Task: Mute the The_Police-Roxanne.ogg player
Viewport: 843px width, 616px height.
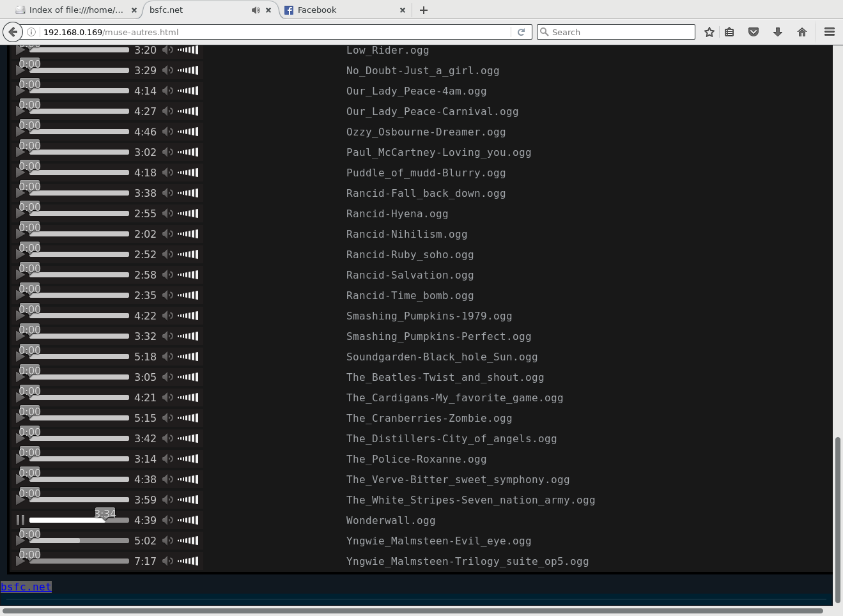Action: 167,459
